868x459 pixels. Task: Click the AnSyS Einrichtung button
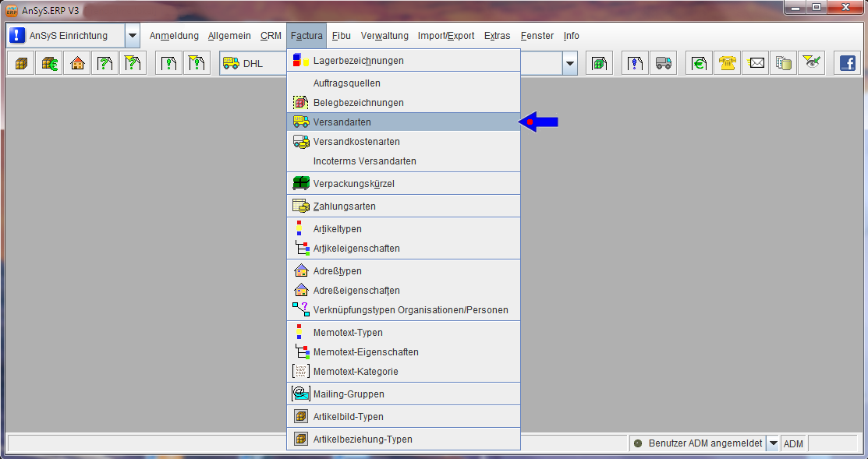[x=66, y=36]
